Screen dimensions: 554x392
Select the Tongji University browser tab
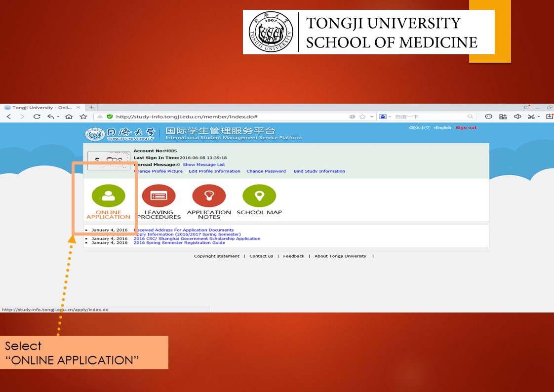point(41,107)
